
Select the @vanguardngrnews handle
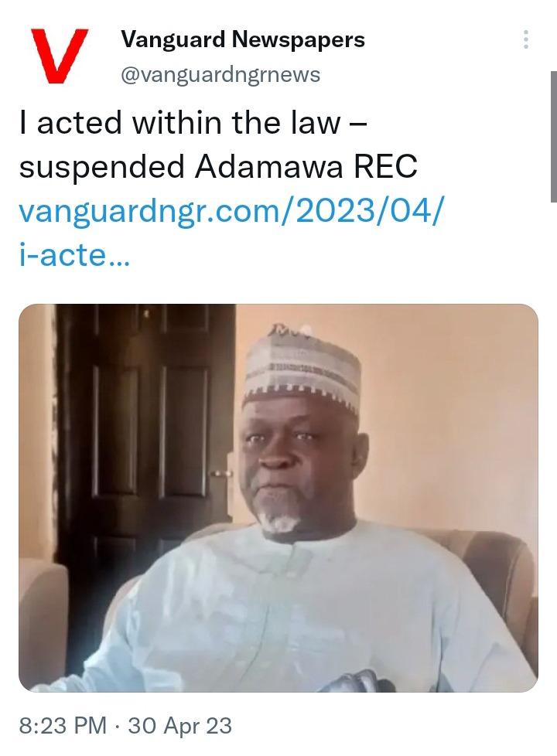click(x=220, y=75)
